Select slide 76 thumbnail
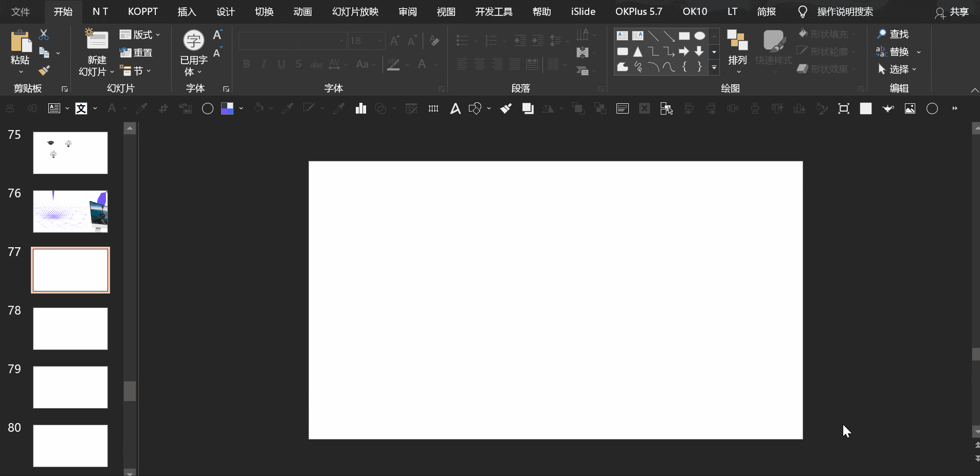This screenshot has width=980, height=476. coord(70,211)
